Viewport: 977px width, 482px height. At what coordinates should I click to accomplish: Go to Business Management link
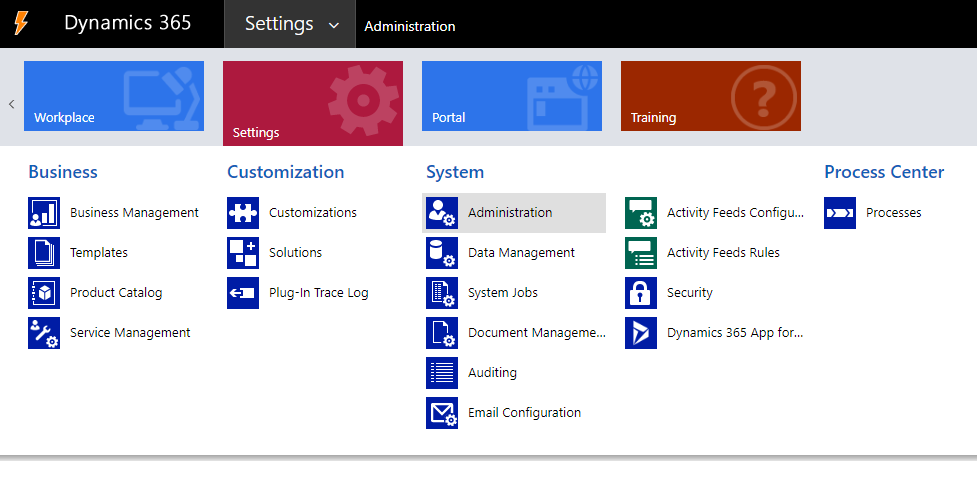(134, 212)
